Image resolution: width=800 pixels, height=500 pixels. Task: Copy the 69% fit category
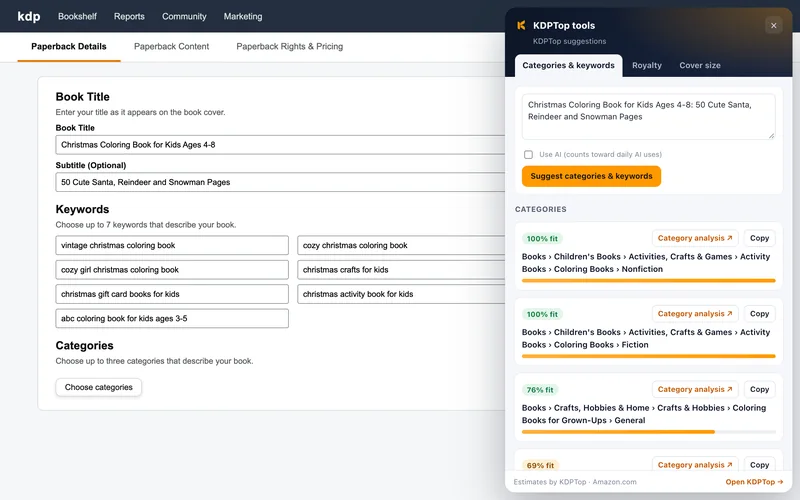click(x=759, y=464)
